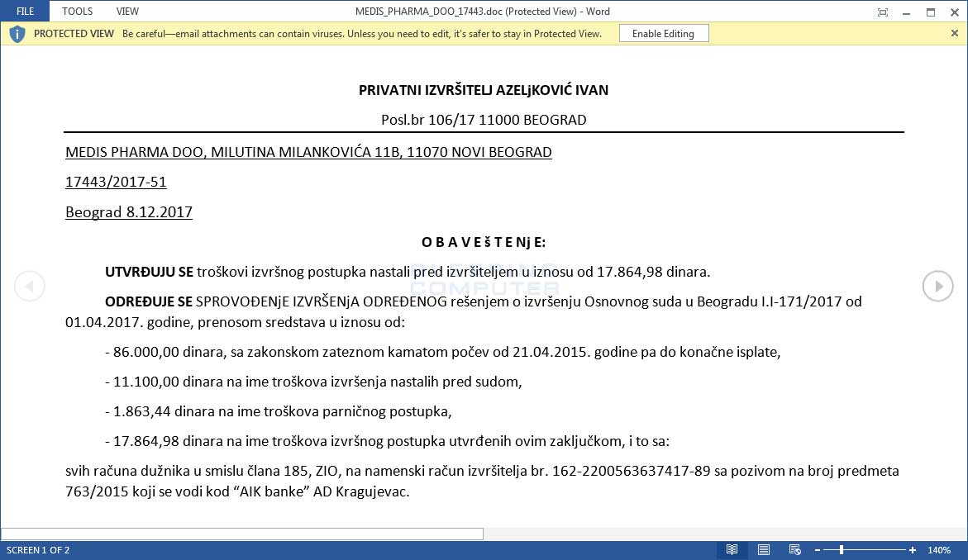Switch to Web Layout view

click(794, 548)
